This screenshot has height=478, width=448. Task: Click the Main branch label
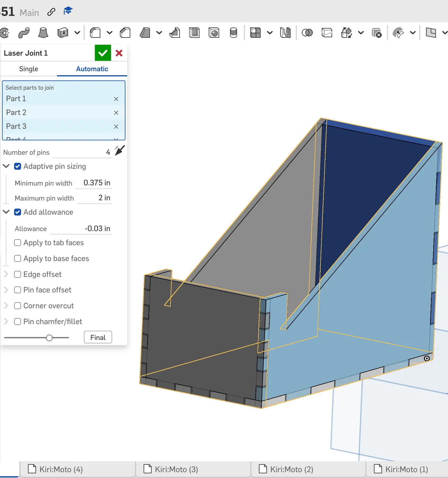coord(29,13)
